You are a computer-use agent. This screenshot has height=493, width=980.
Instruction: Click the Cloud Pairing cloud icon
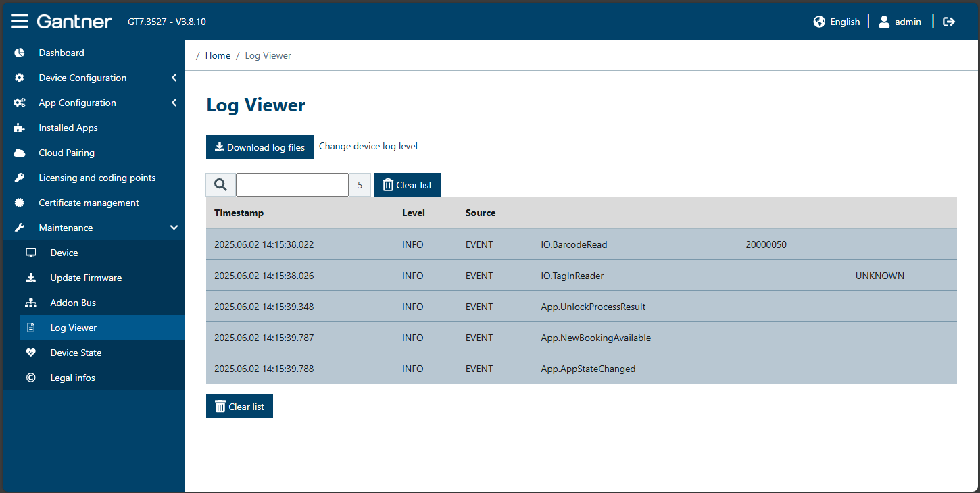coord(20,153)
